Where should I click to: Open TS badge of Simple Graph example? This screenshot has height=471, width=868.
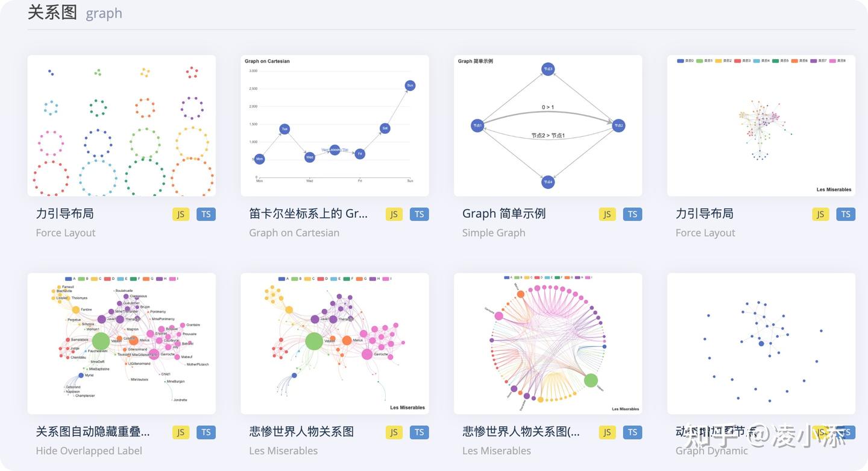click(x=633, y=214)
